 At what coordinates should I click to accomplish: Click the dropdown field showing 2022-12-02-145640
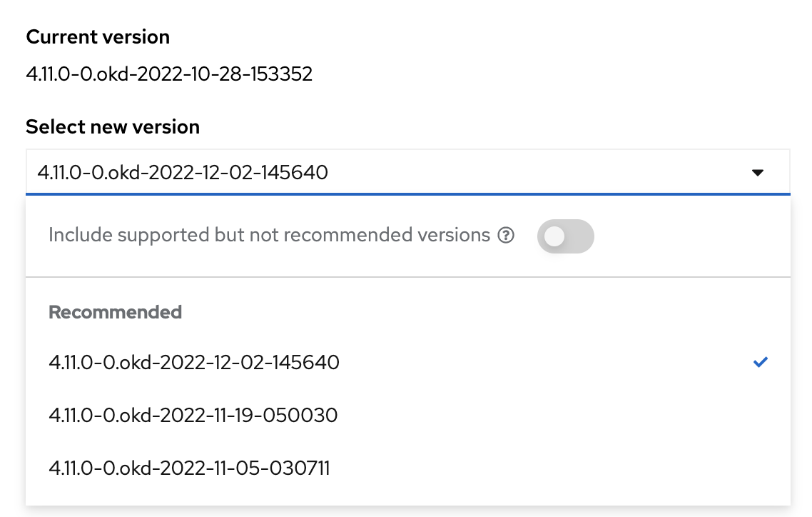(408, 172)
